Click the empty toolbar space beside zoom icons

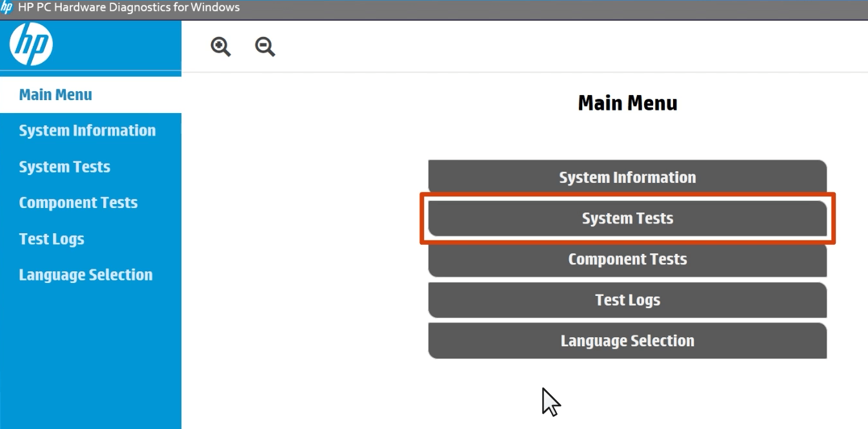coord(516,47)
